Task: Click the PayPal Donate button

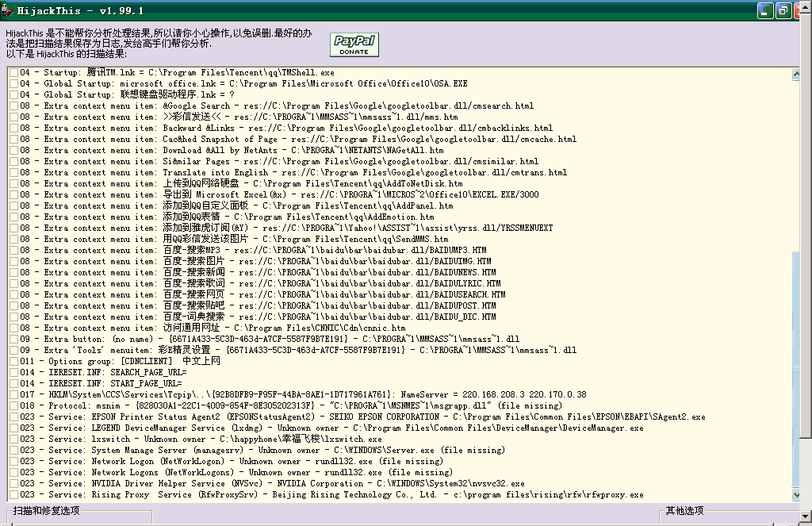Action: (x=354, y=44)
